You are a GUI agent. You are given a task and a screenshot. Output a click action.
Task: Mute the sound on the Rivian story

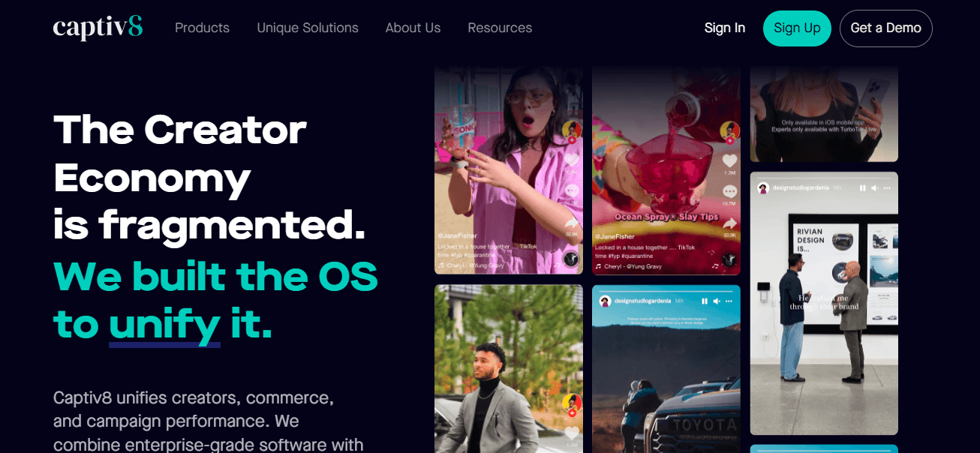click(x=875, y=188)
